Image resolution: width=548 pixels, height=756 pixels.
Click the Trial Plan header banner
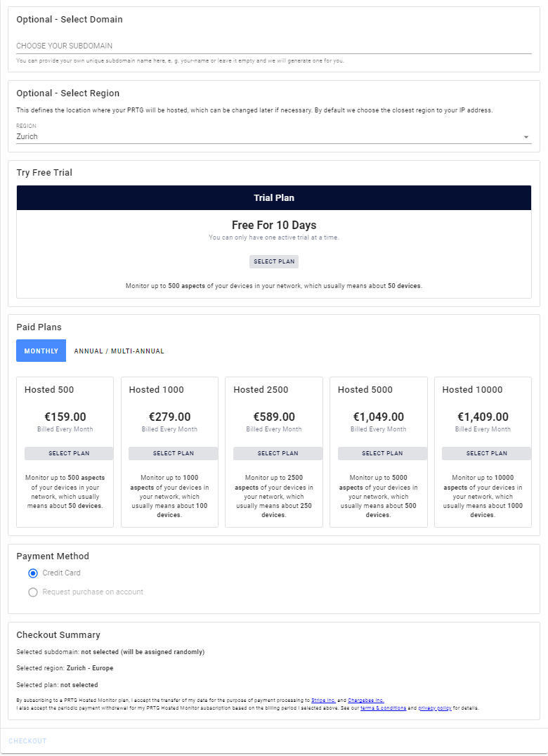tap(274, 197)
